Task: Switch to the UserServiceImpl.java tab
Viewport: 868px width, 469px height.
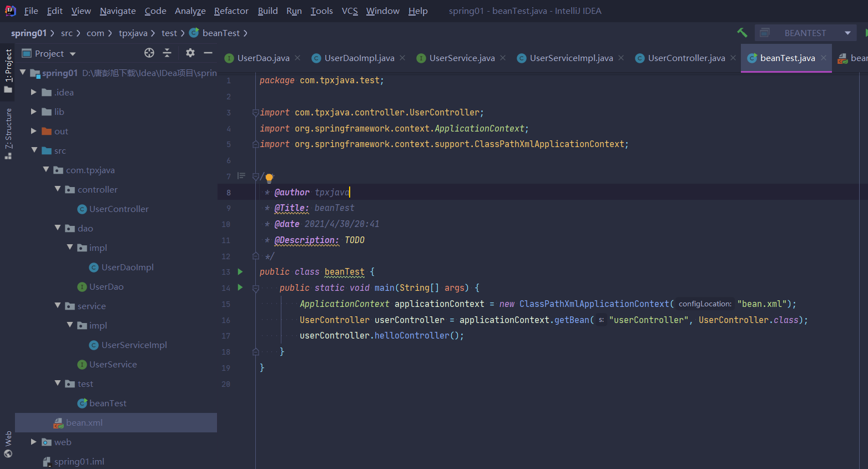Action: 571,58
